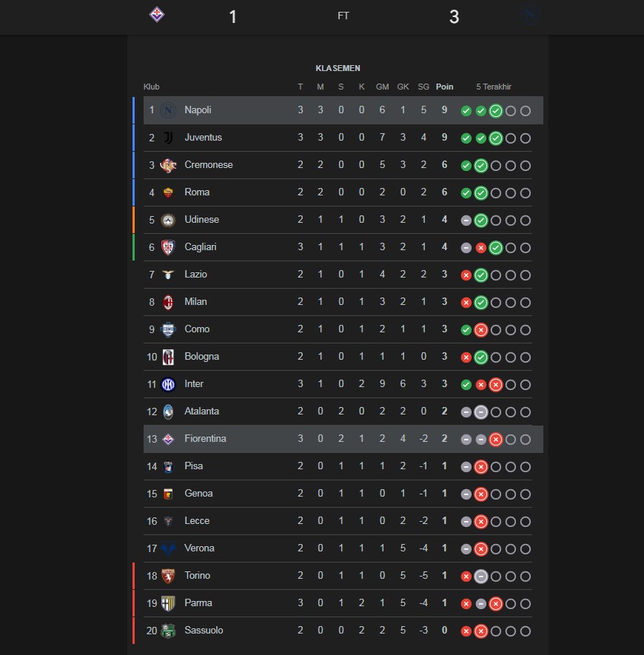Click the Poin column header
Image resolution: width=644 pixels, height=655 pixels.
coord(444,87)
